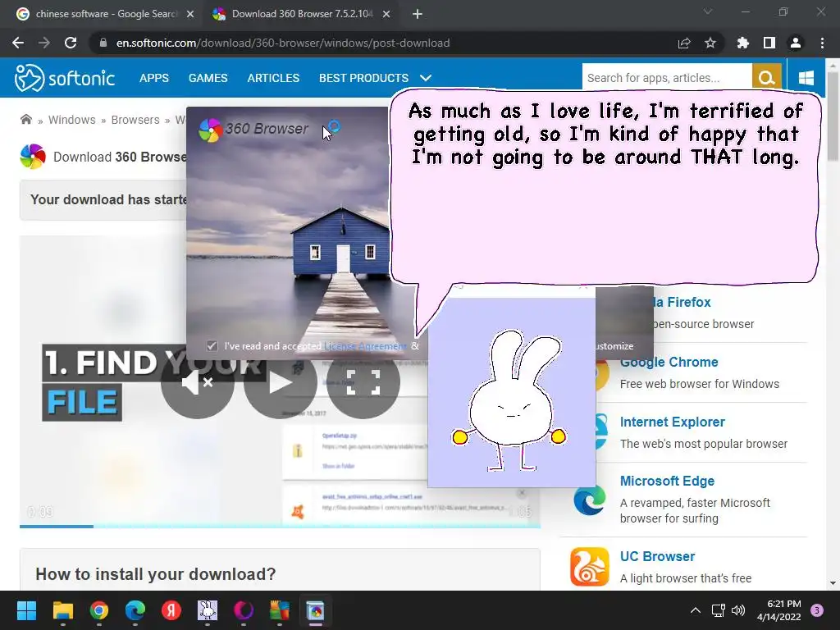
Task: Click the Microsoft Edge icon in browser list
Action: [589, 500]
